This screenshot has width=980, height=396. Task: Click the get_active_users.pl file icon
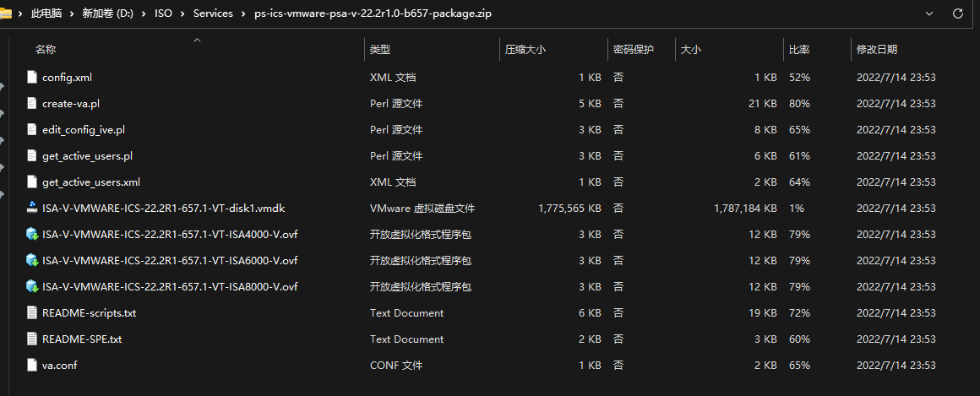(x=32, y=156)
